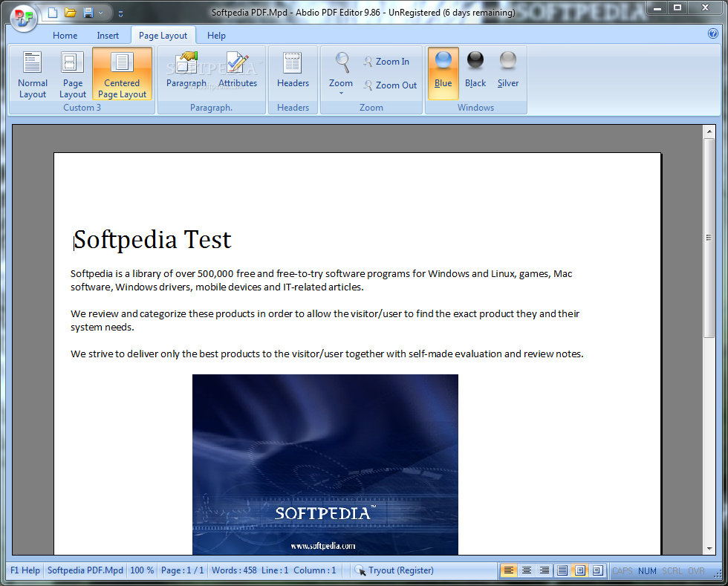Click the Softpedia Test heading

(152, 240)
